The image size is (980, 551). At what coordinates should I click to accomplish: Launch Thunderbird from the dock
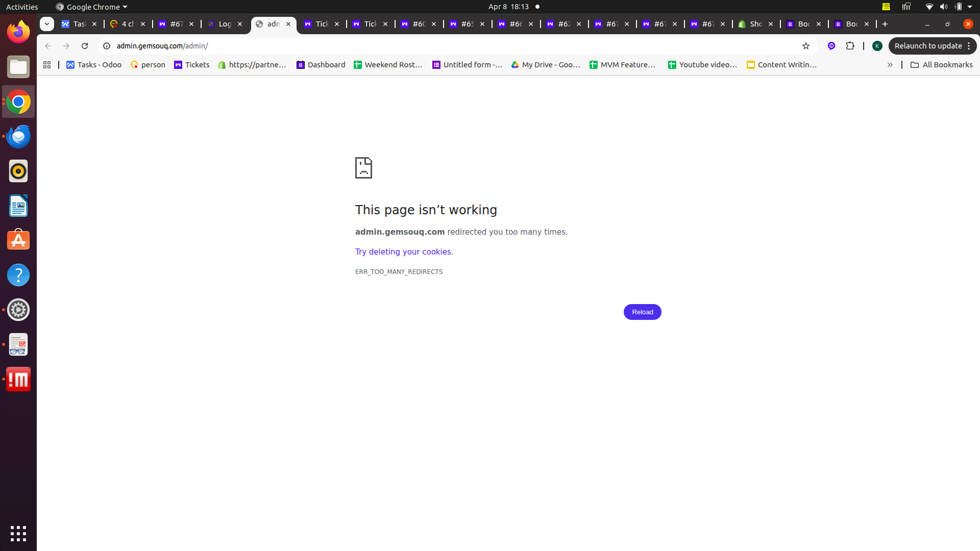pyautogui.click(x=18, y=136)
